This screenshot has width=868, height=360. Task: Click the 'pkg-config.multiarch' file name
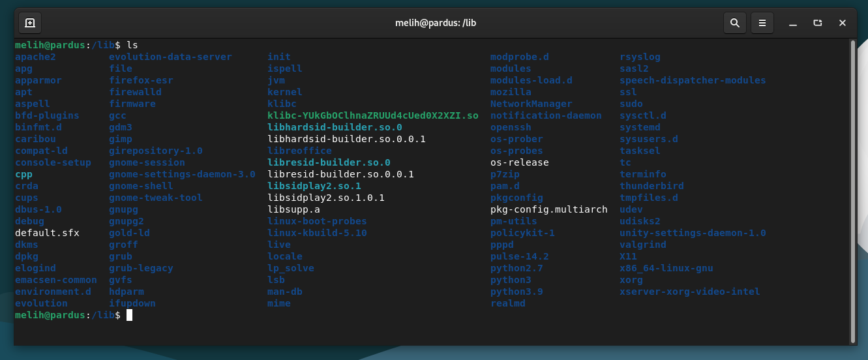click(549, 209)
